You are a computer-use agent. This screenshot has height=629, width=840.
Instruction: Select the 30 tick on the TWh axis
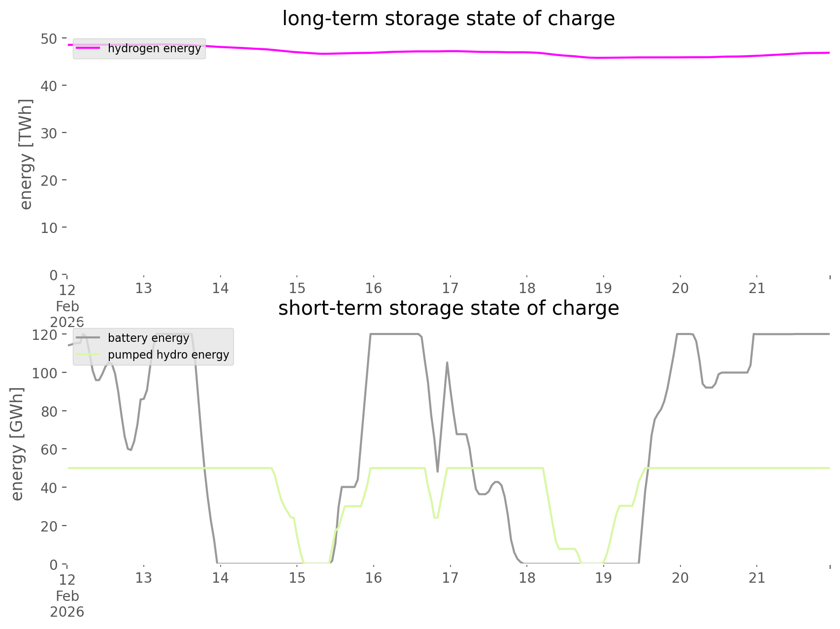49,133
